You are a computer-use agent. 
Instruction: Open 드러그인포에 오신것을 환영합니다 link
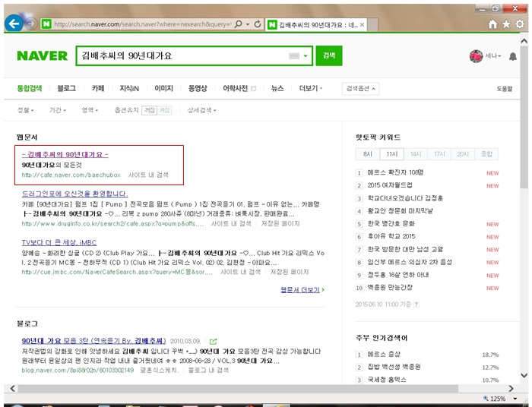tap(74, 194)
